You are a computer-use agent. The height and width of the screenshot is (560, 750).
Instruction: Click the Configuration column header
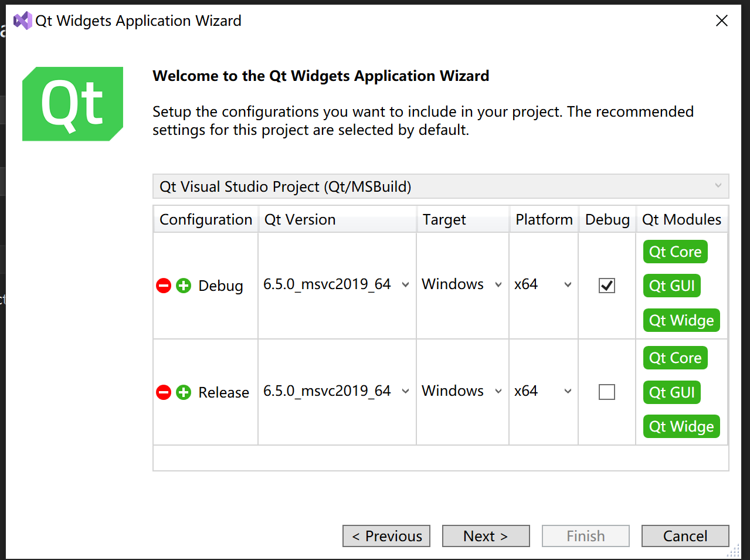(205, 219)
